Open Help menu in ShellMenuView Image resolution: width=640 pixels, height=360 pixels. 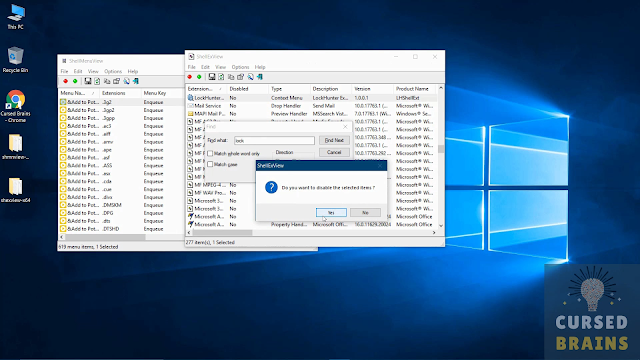(133, 71)
